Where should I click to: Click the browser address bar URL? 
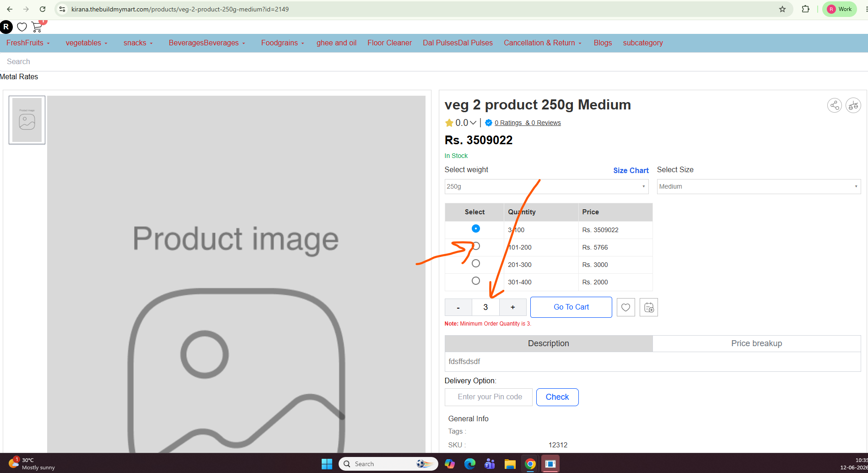tap(180, 9)
